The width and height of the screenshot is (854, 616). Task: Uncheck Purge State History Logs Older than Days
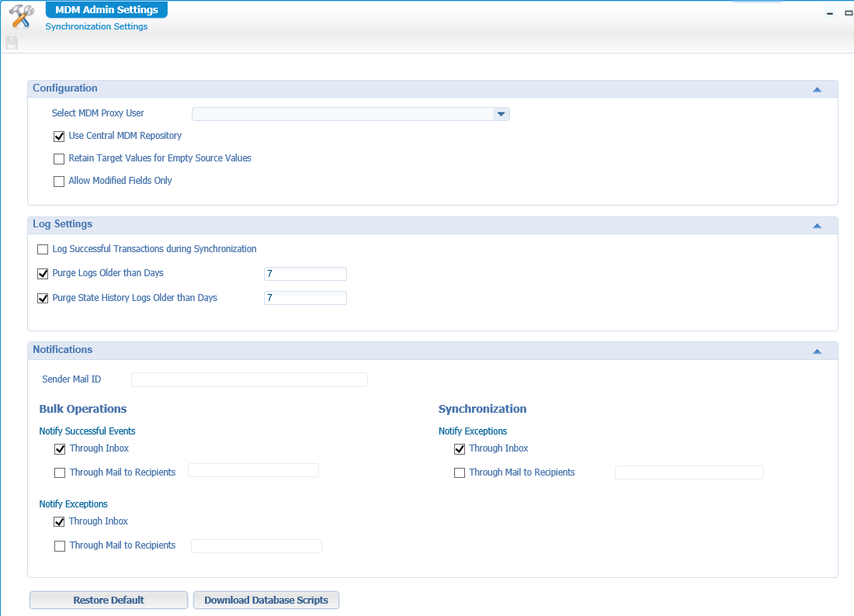43,298
